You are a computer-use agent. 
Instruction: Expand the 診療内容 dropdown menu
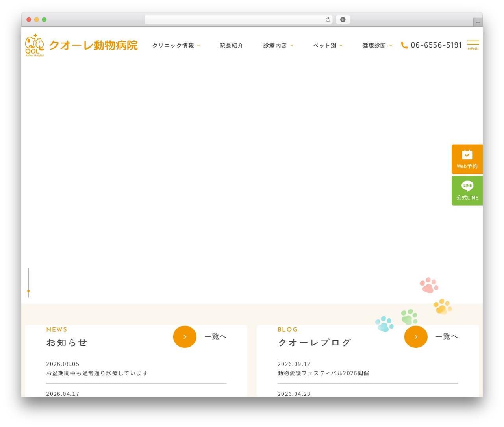click(x=278, y=46)
